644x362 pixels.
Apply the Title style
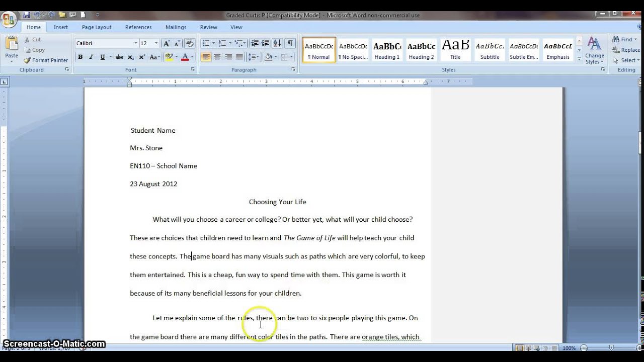[455, 50]
